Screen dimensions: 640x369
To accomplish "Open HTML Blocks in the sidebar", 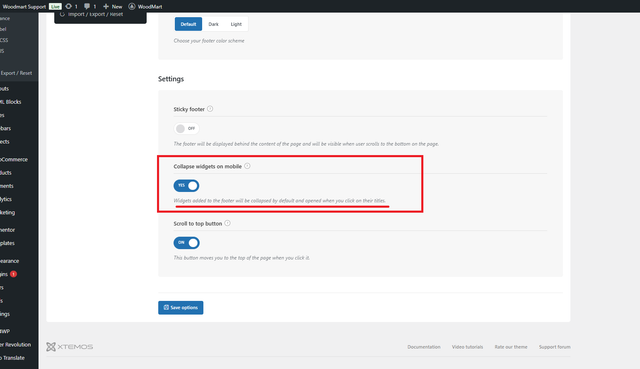I will point(11,102).
